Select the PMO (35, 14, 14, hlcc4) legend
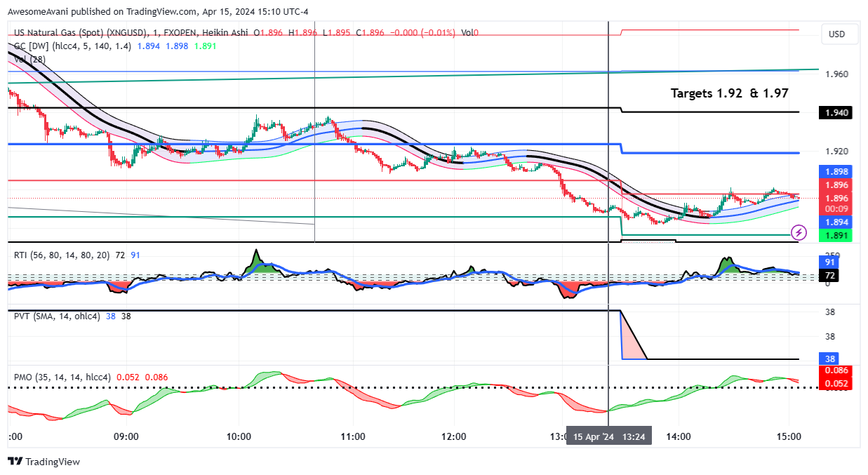The height and width of the screenshot is (475, 868). pyautogui.click(x=62, y=377)
